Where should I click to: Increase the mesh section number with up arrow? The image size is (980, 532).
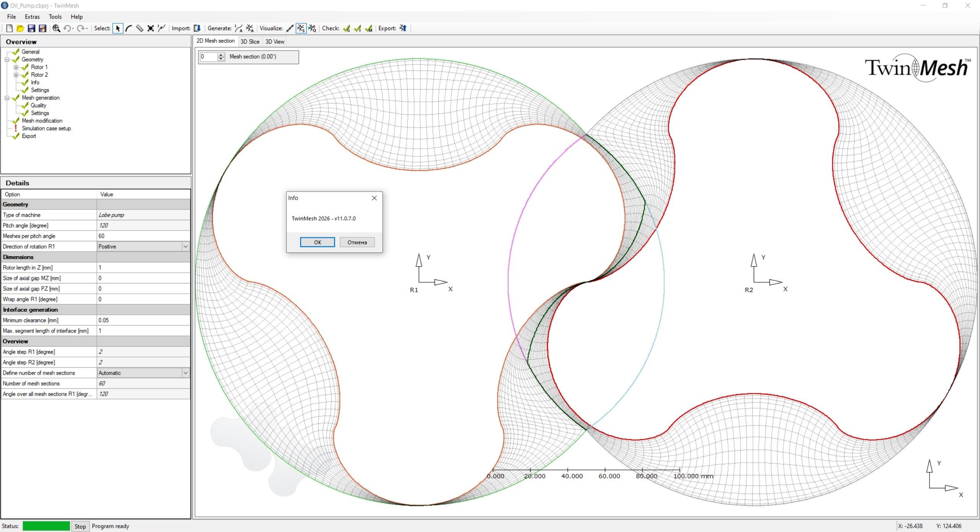[x=221, y=55]
